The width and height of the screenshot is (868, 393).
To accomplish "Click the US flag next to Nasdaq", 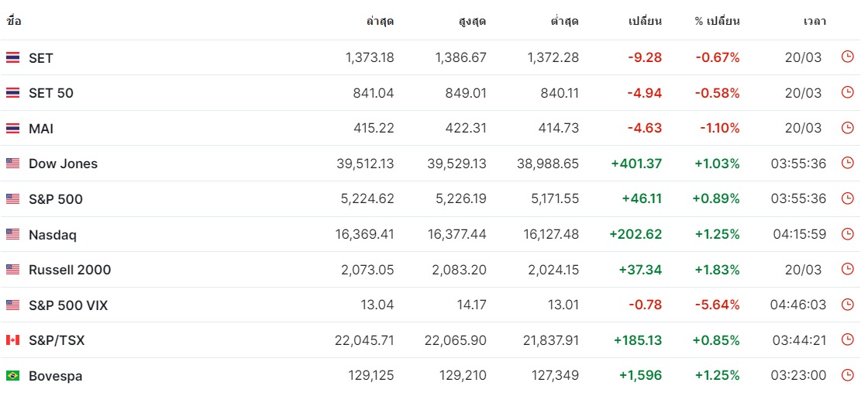I will 12,234.
